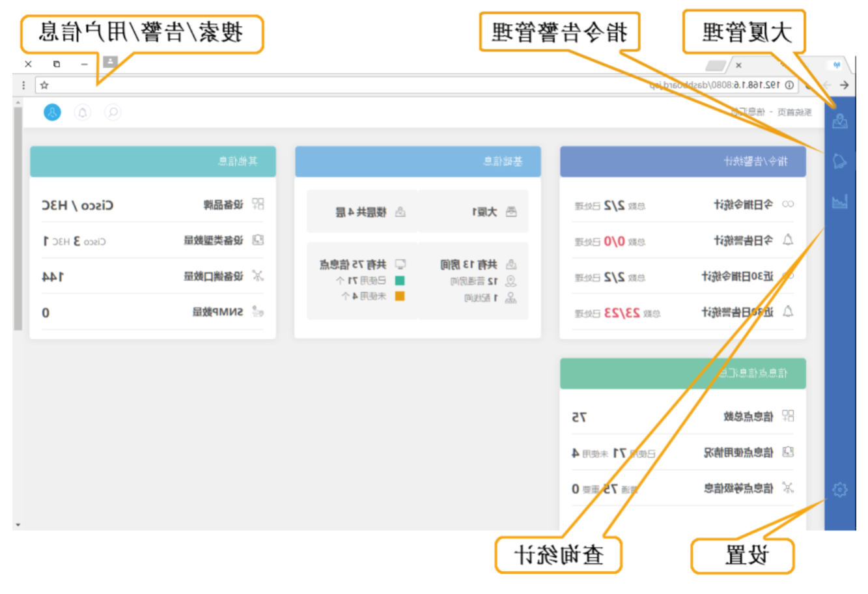This screenshot has height=594, width=868.
Task: Click the 信息汇总 breadcrumb item
Action: (748, 112)
